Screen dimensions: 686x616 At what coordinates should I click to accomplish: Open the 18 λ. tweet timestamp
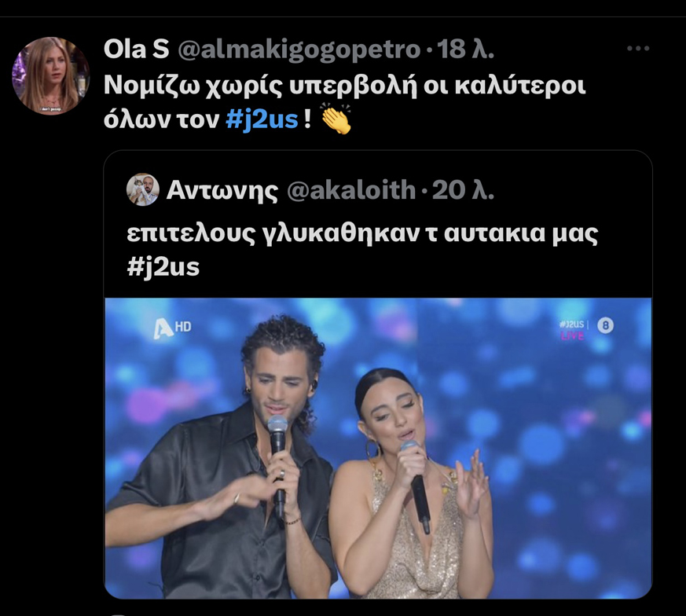coord(466,49)
